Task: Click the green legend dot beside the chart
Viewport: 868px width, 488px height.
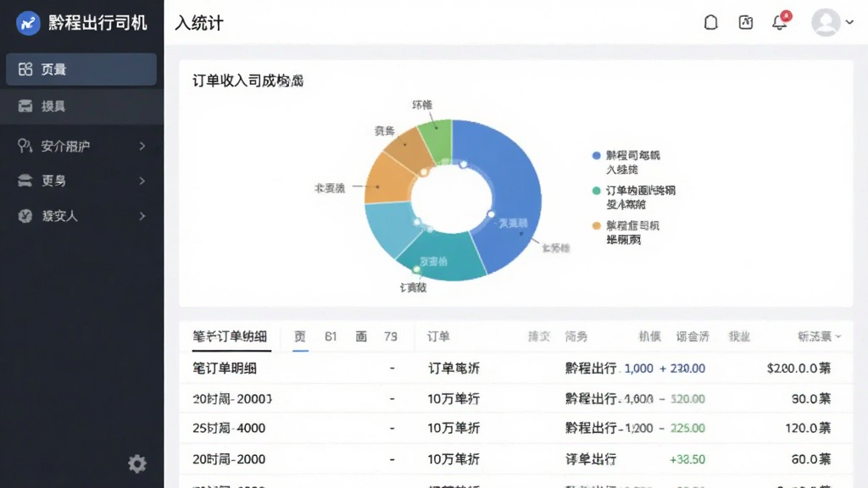Action: (596, 191)
